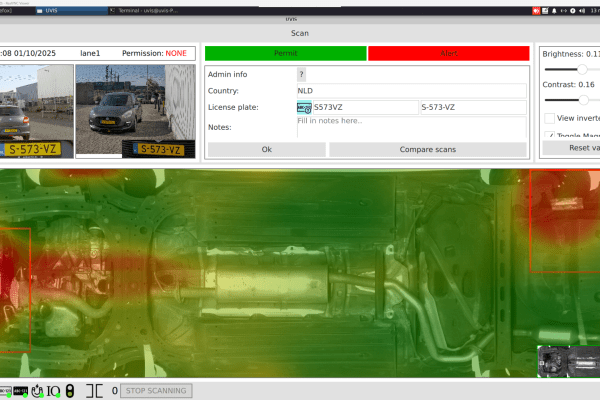
Task: Click the Brightness slider handle
Action: (581, 69)
